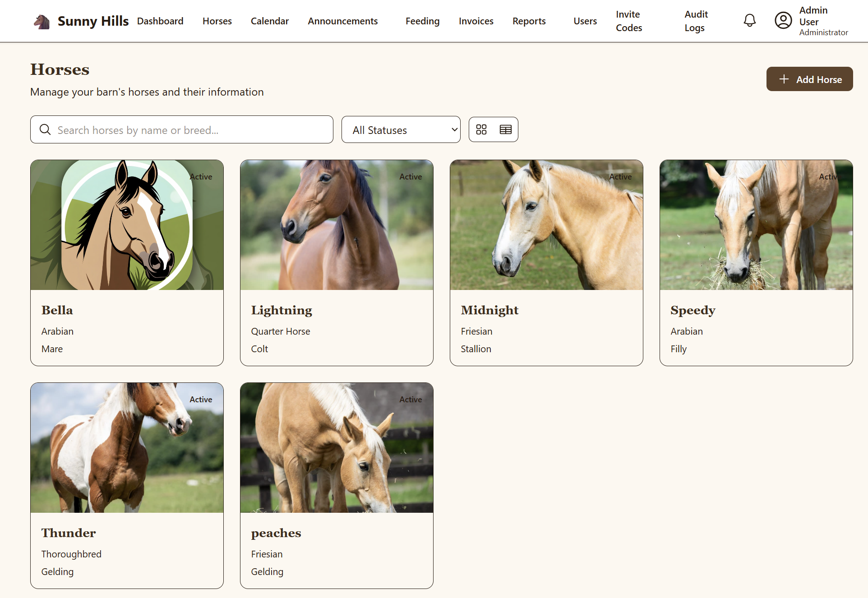Image resolution: width=868 pixels, height=598 pixels.
Task: Go to the Users page
Action: pos(585,21)
